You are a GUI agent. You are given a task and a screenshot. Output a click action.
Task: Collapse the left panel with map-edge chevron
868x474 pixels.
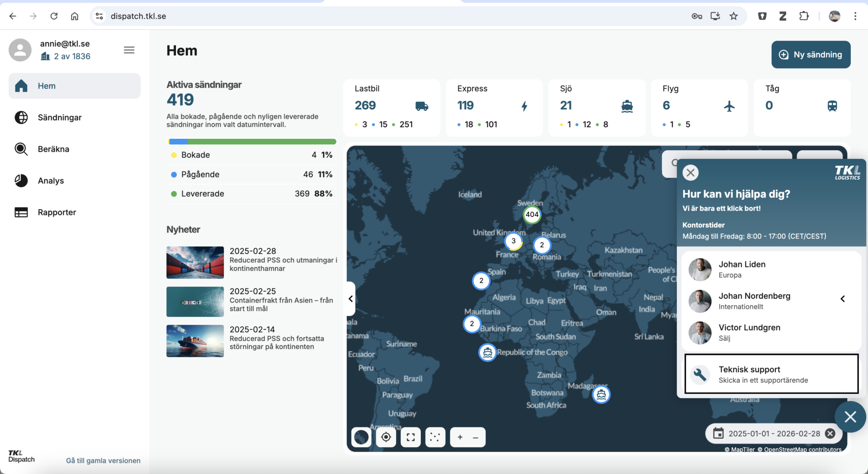(x=351, y=299)
